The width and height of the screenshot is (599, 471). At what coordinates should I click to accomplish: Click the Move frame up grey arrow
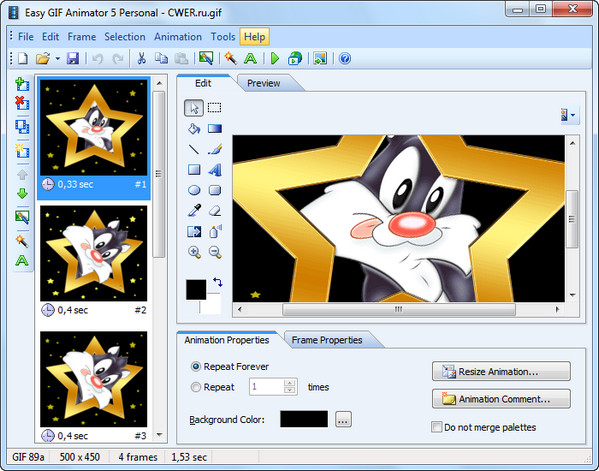pos(22,175)
